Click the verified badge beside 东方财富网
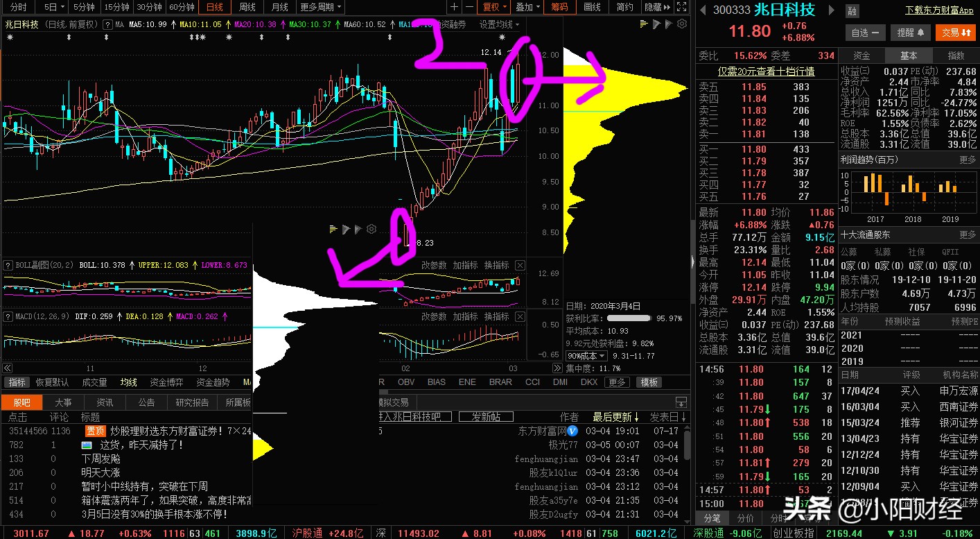 (572, 431)
